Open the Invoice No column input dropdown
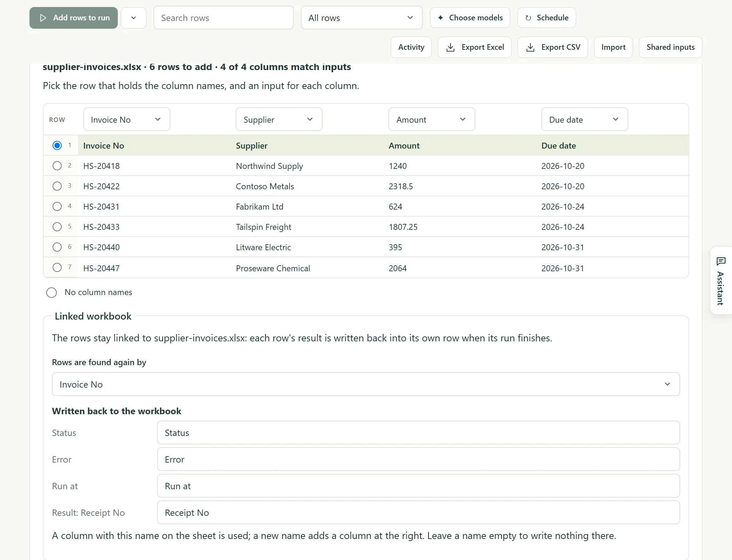This screenshot has height=560, width=732. click(127, 119)
